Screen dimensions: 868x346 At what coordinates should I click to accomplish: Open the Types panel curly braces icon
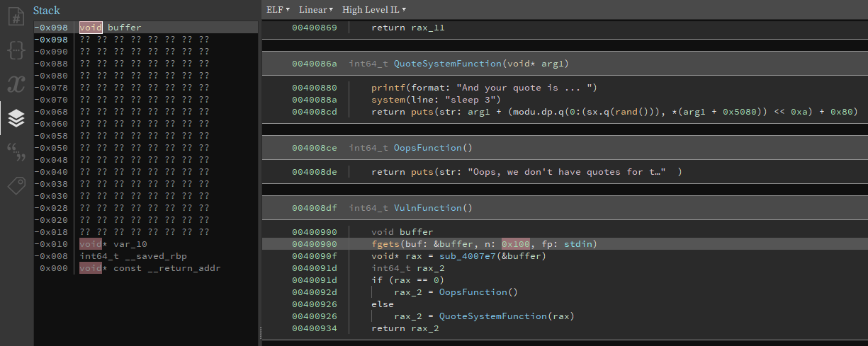tap(16, 50)
